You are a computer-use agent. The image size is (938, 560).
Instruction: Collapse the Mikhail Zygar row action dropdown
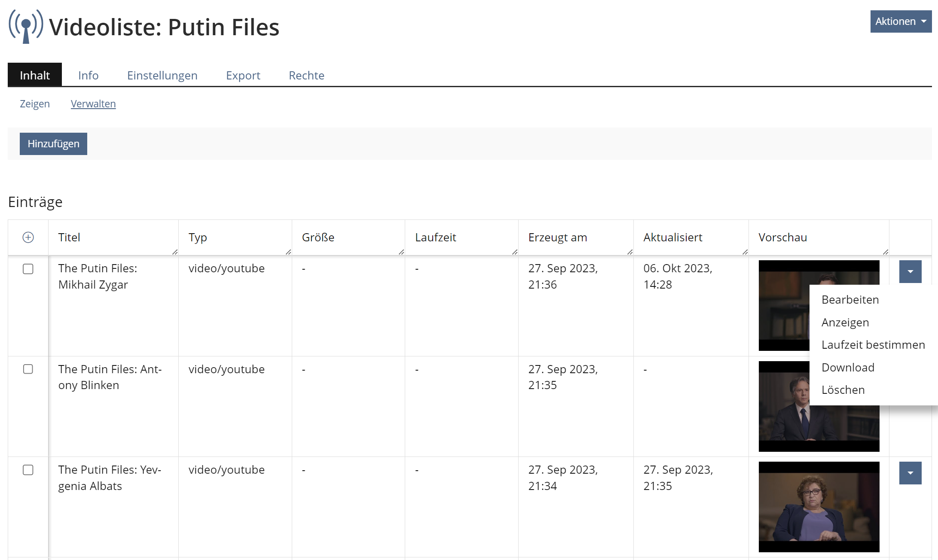click(x=910, y=271)
